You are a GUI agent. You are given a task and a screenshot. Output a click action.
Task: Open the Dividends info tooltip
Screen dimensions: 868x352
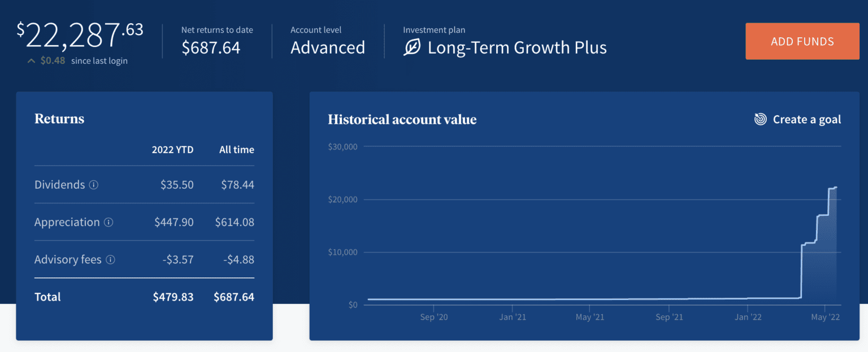click(94, 185)
